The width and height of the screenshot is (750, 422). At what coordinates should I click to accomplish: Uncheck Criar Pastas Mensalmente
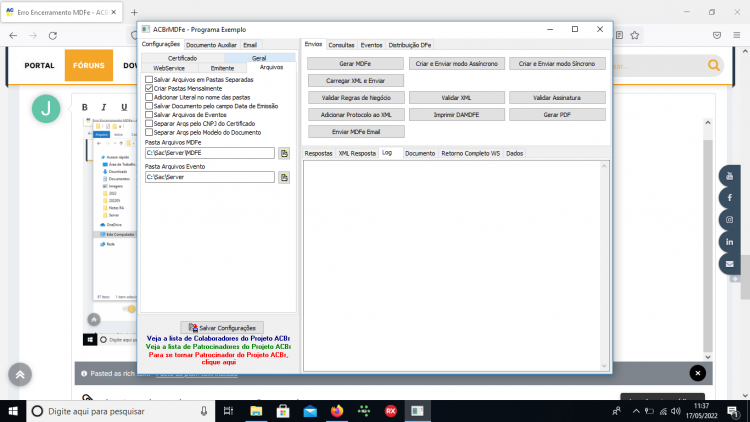tap(149, 89)
